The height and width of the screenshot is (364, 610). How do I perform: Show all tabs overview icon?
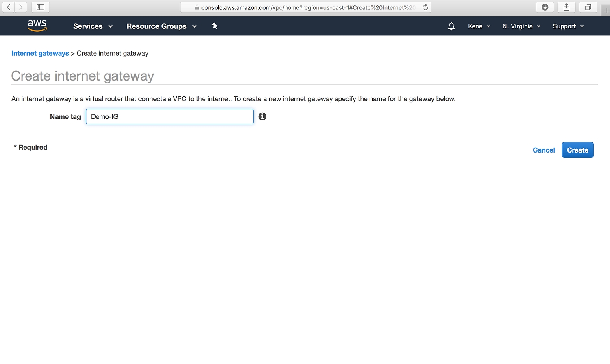(x=588, y=7)
